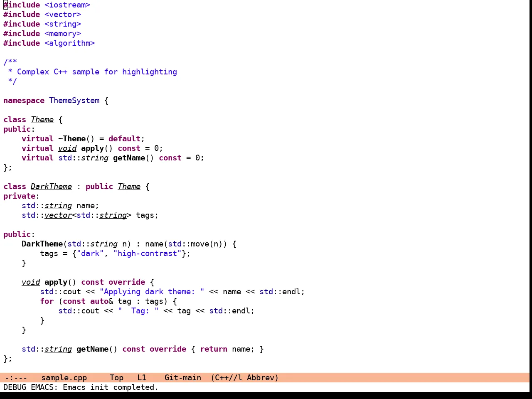Click the 'auto' keyword in the for loop
Viewport: 532px width, 399px height.
coord(99,301)
